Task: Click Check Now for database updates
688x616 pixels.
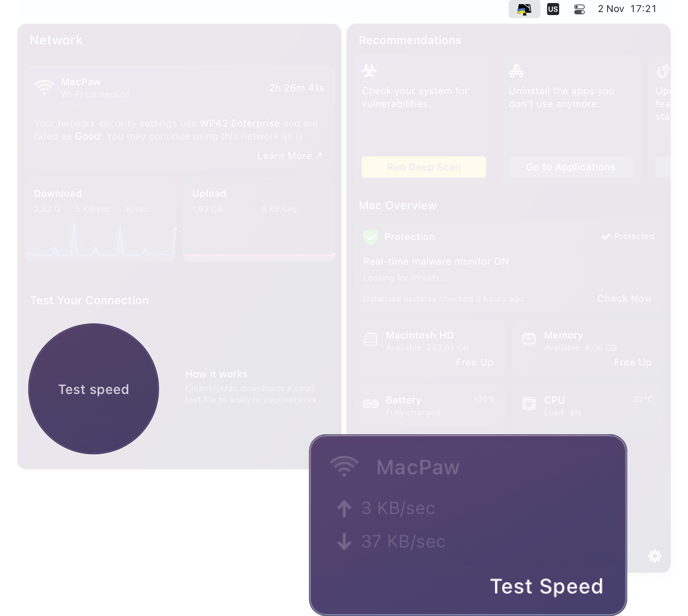Action: (x=624, y=299)
